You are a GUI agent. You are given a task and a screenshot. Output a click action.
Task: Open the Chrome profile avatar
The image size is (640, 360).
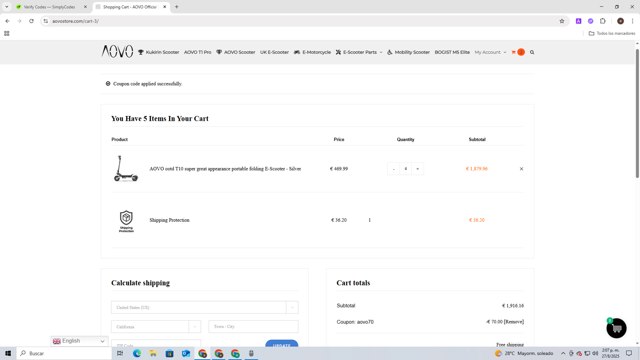point(620,21)
